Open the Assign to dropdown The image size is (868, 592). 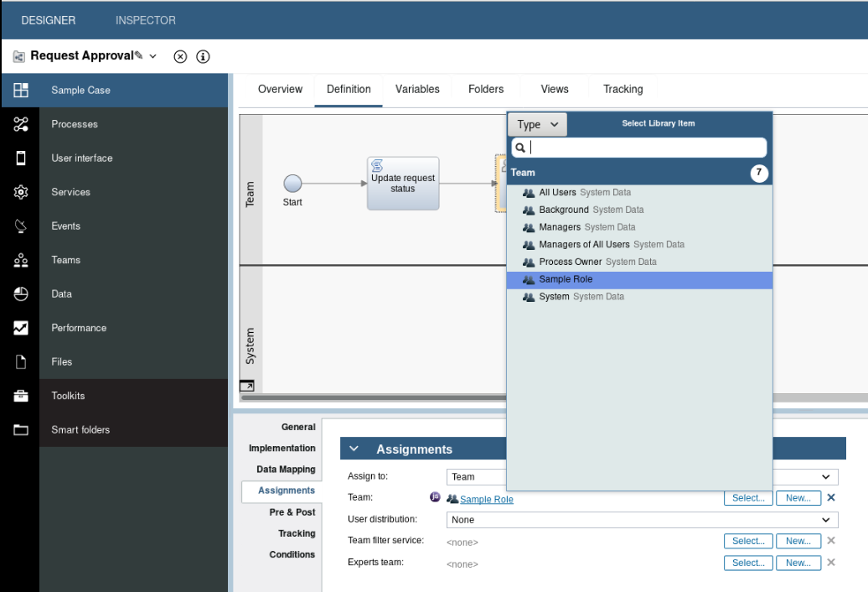(x=642, y=477)
